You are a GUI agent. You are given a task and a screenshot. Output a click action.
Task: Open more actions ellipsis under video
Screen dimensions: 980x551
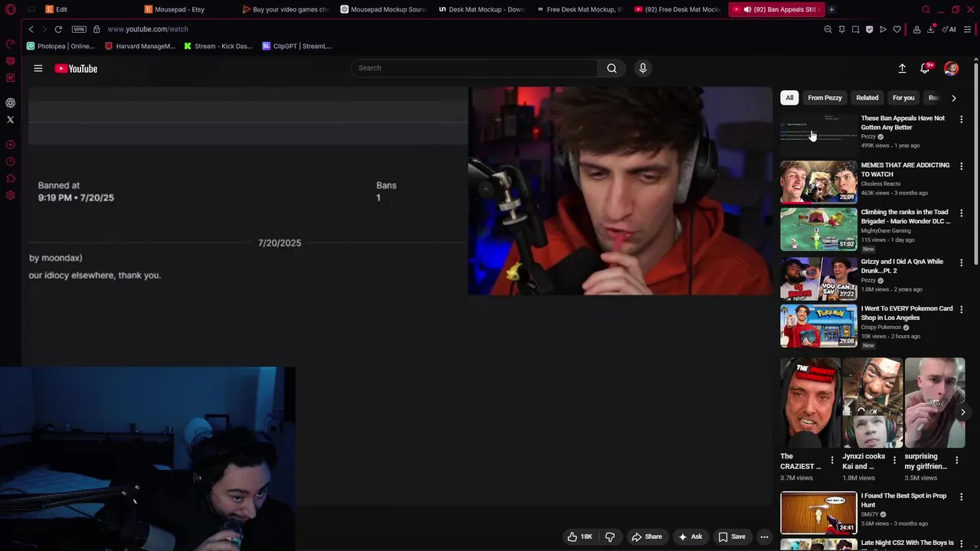[763, 536]
